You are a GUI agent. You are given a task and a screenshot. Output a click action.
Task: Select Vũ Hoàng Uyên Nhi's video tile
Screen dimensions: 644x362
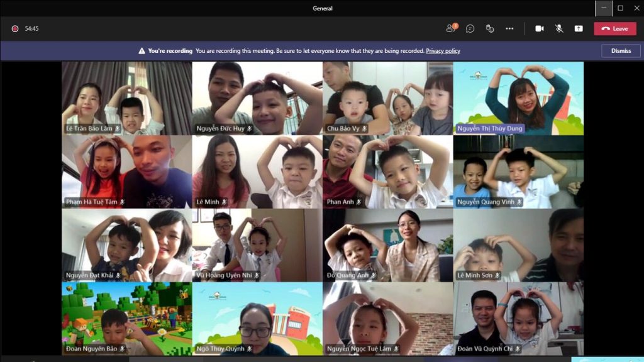pos(257,245)
